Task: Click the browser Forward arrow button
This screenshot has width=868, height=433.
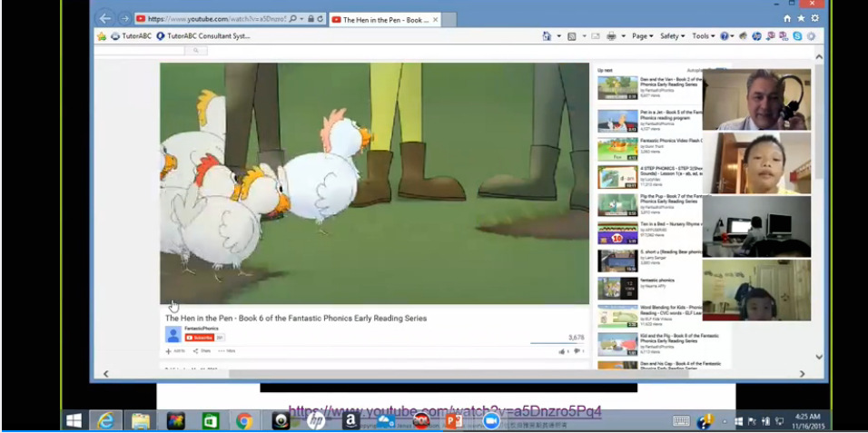Action: pyautogui.click(x=125, y=19)
